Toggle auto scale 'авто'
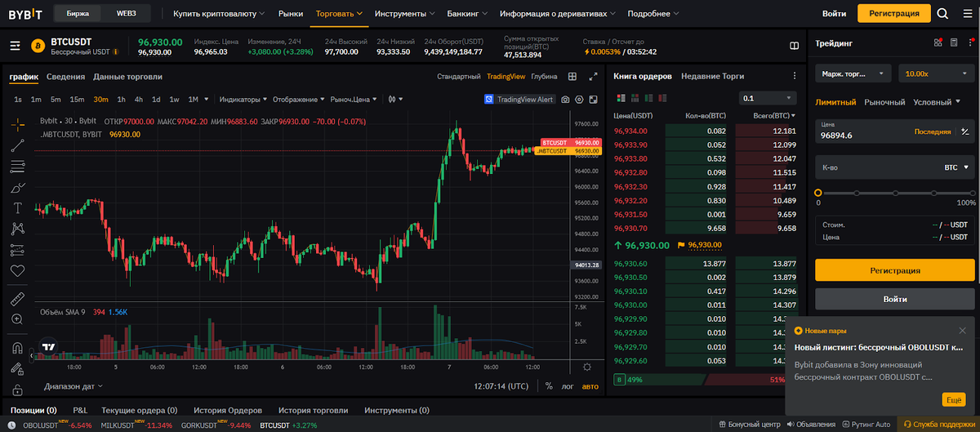The height and width of the screenshot is (432, 980). (590, 386)
